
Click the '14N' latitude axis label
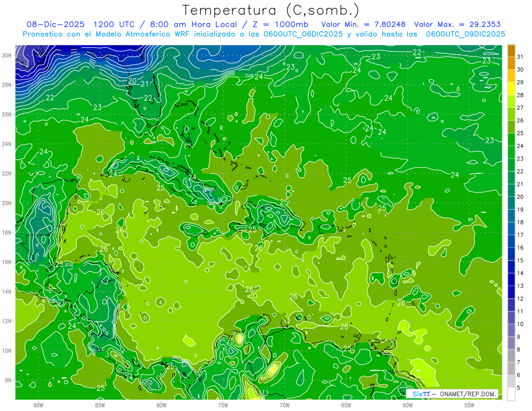pos(7,292)
